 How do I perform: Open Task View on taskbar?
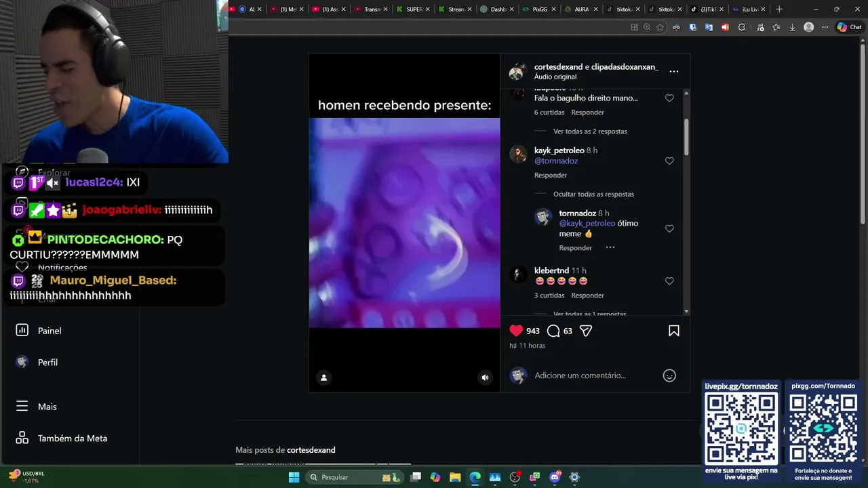pos(416,477)
